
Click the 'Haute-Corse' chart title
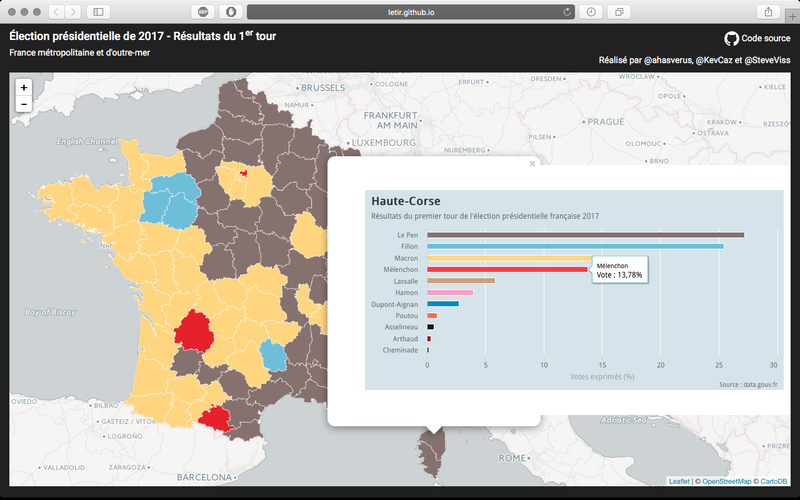406,201
